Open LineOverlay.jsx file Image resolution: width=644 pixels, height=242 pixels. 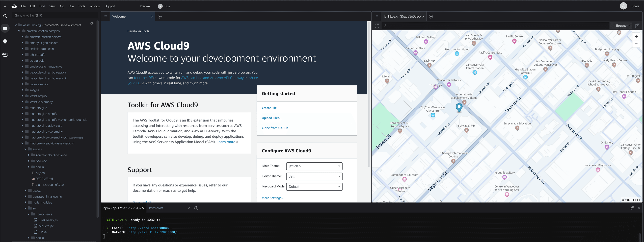pyautogui.click(x=48, y=220)
